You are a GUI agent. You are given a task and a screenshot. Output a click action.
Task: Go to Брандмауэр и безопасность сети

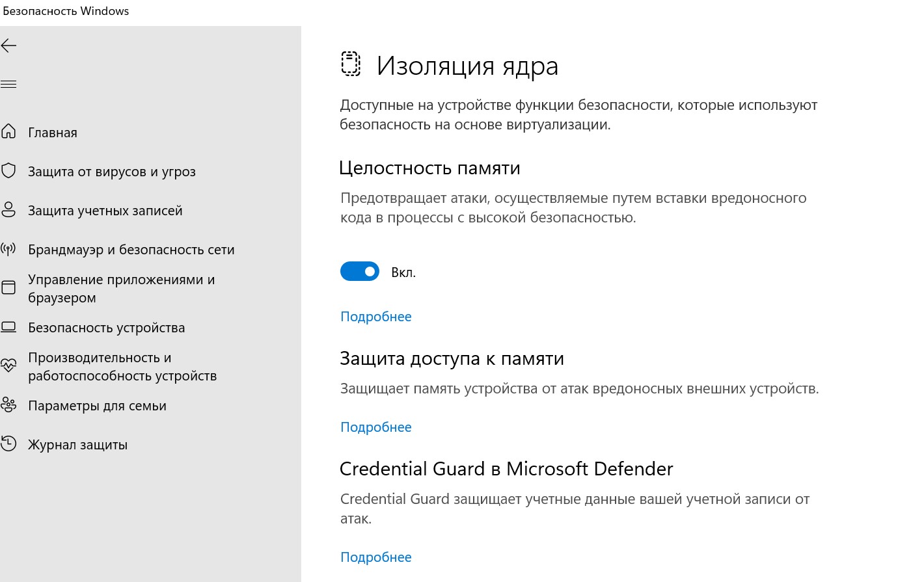coord(131,250)
